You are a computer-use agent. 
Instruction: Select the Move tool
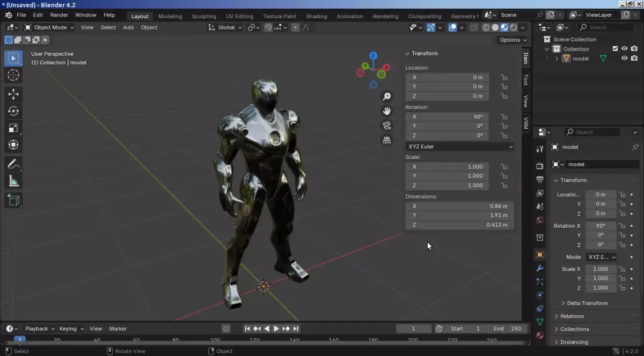[x=13, y=95]
